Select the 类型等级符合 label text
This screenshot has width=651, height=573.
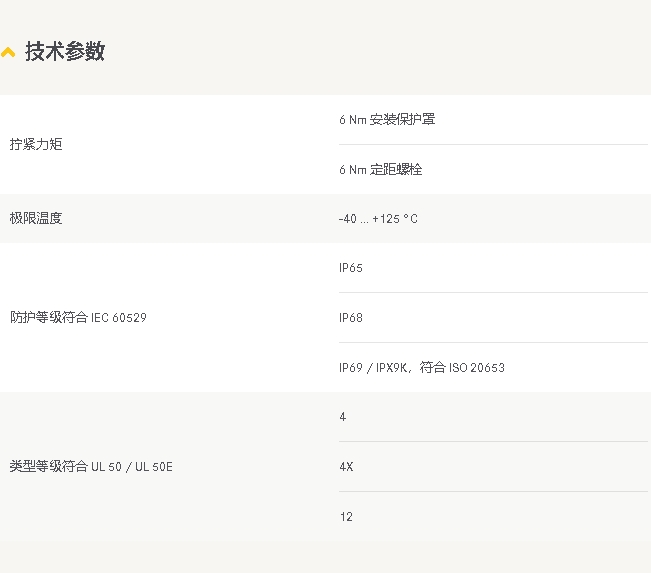point(49,466)
